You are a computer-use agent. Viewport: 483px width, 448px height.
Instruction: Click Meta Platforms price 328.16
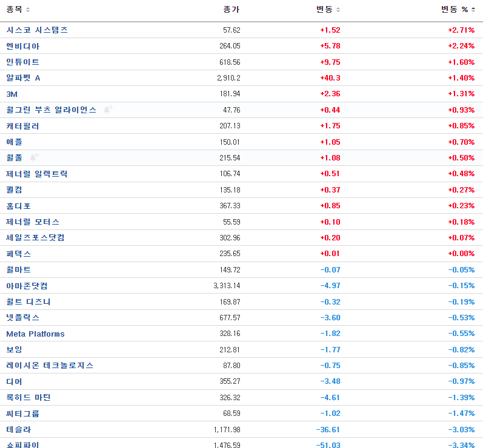point(230,334)
